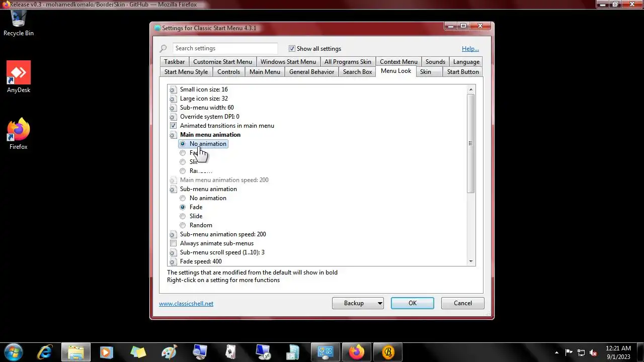Open Windows Media Player taskbar icon

click(106, 352)
